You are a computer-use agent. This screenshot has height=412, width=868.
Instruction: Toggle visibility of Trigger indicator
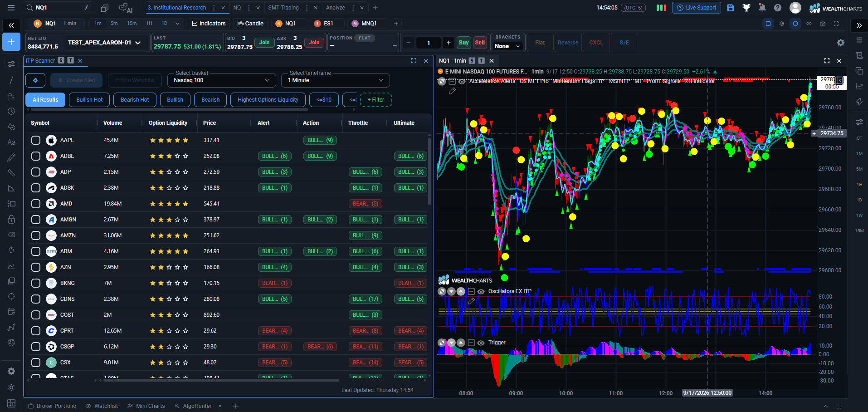[x=481, y=343]
